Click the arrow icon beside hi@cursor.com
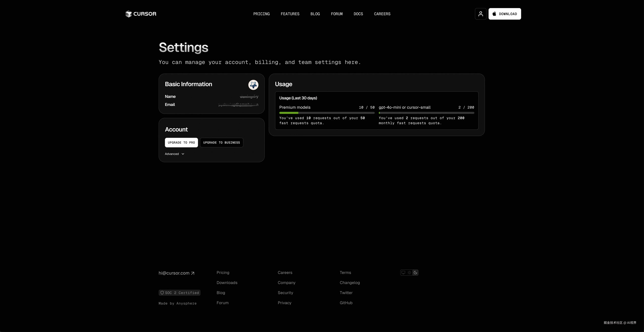644x332 pixels. 192,273
